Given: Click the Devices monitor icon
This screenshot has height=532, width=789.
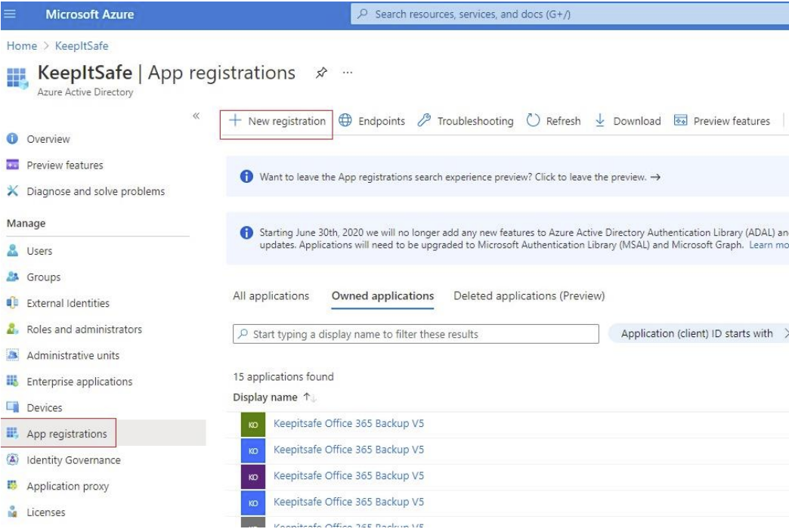Looking at the screenshot, I should pyautogui.click(x=13, y=407).
